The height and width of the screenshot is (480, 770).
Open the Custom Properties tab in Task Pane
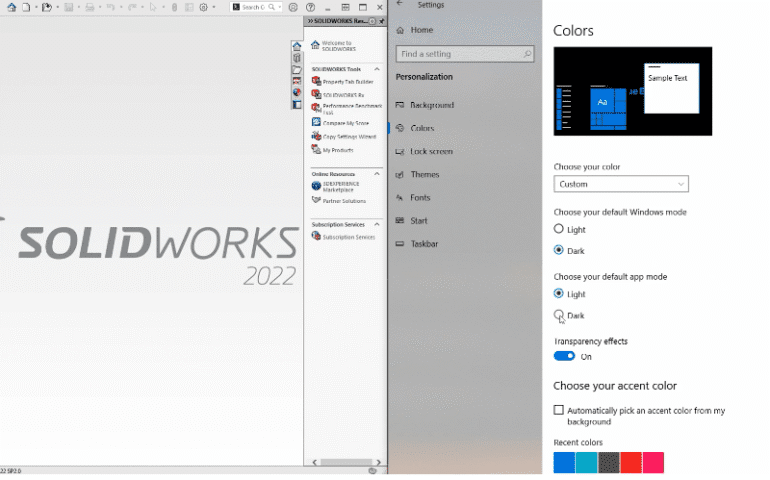297,104
